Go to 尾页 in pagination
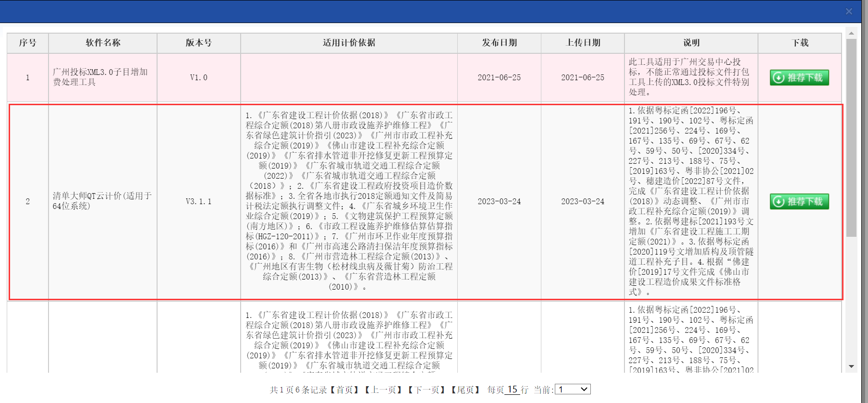 [x=465, y=390]
